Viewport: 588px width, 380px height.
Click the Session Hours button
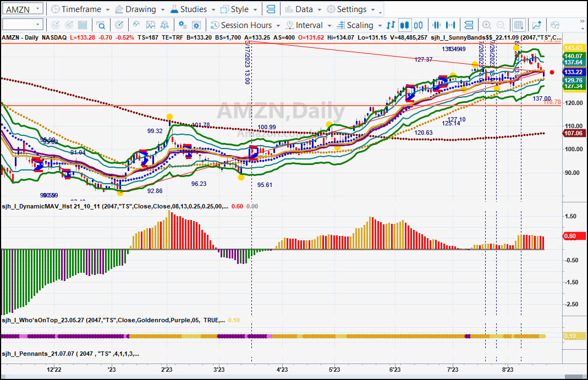(x=241, y=25)
